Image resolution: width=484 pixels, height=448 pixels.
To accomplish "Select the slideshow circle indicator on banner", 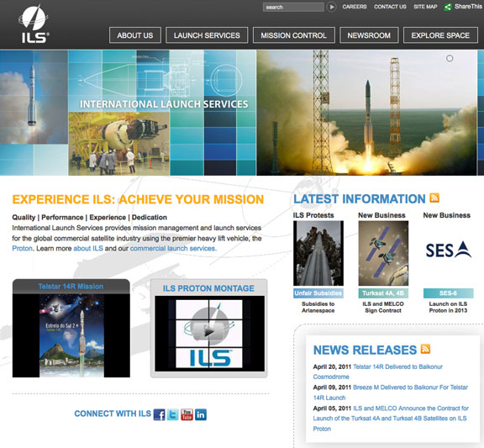I will click(x=450, y=58).
